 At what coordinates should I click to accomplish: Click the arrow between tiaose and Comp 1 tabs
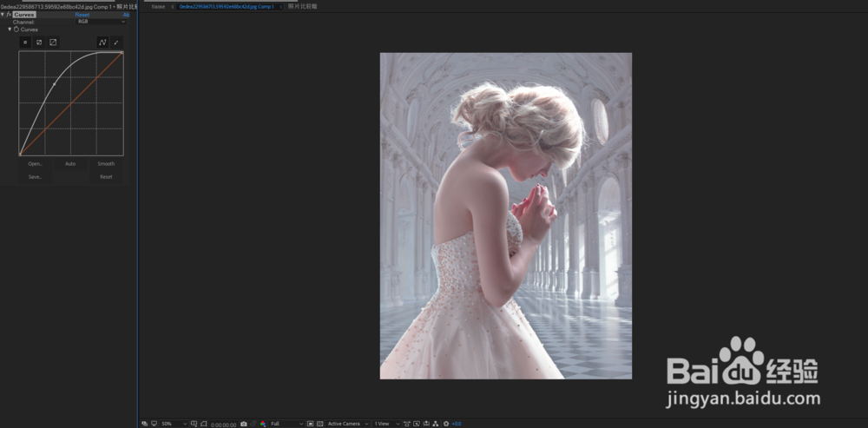click(172, 7)
